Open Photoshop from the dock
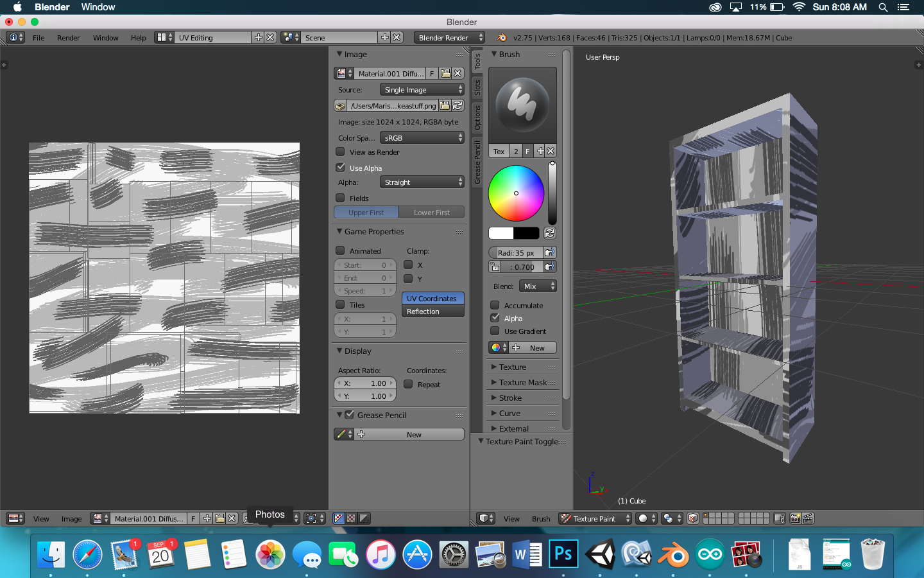Screen dimensions: 924x578 (563, 554)
